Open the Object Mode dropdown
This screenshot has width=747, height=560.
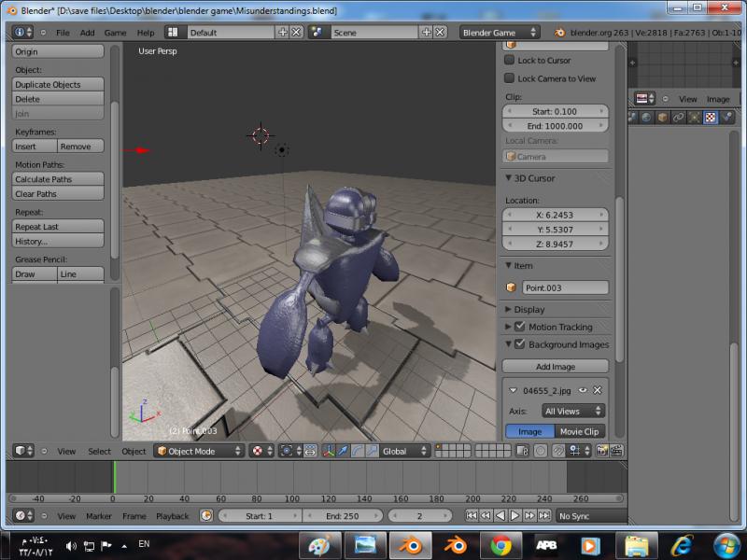[x=199, y=451]
